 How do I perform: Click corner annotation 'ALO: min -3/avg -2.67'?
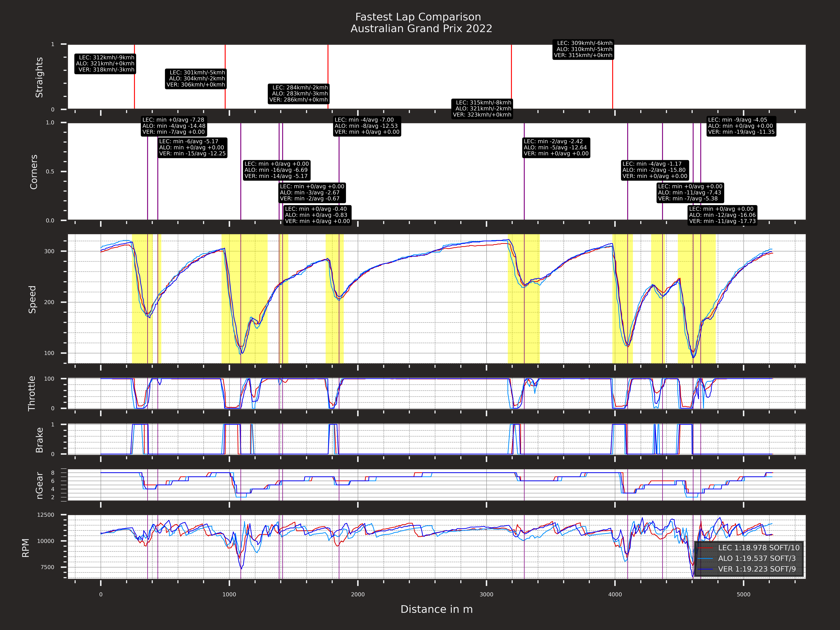pos(310,192)
